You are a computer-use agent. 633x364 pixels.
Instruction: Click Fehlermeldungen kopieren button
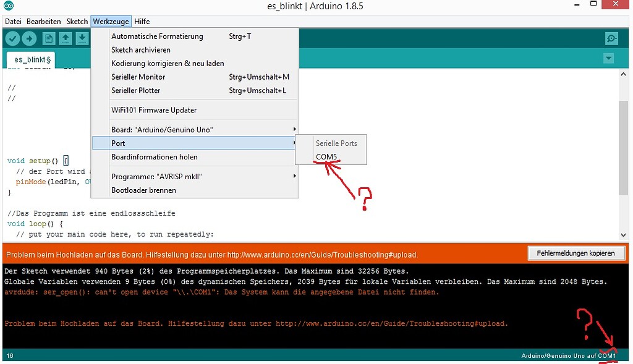[x=576, y=253]
